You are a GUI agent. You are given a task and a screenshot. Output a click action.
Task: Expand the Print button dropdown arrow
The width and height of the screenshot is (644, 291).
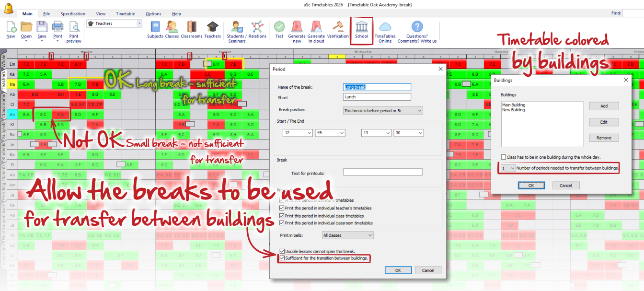pos(57,41)
